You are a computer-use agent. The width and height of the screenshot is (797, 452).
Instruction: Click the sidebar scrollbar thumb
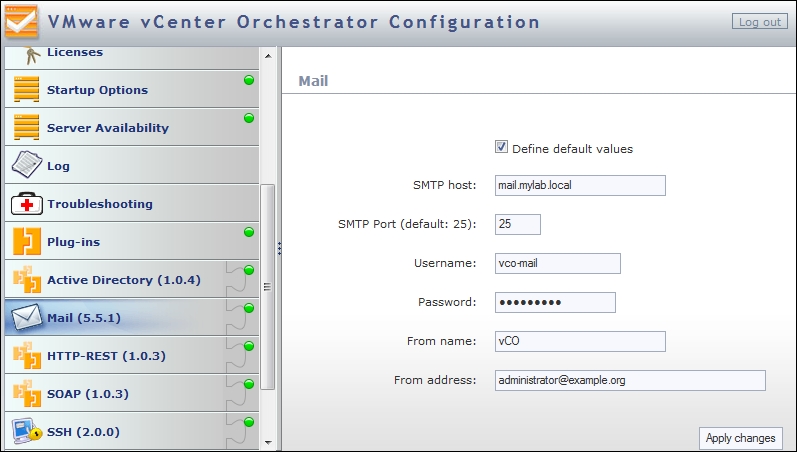(268, 287)
